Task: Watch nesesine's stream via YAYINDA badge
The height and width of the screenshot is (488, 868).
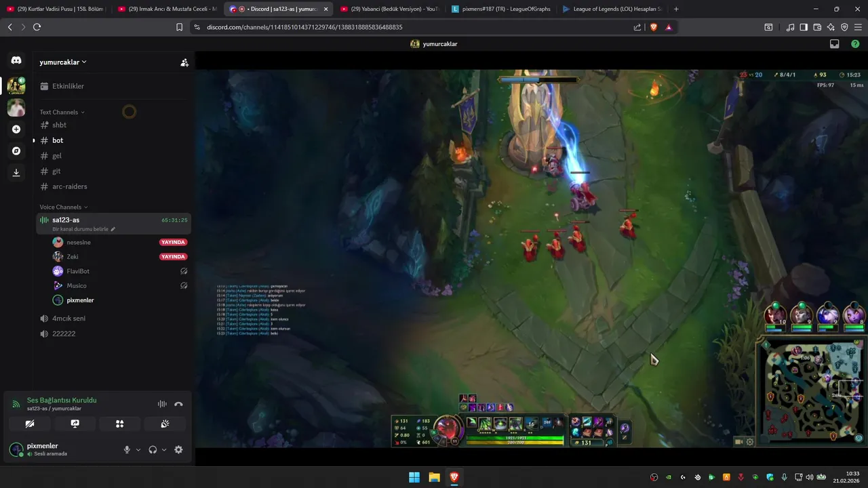Action: click(x=173, y=242)
